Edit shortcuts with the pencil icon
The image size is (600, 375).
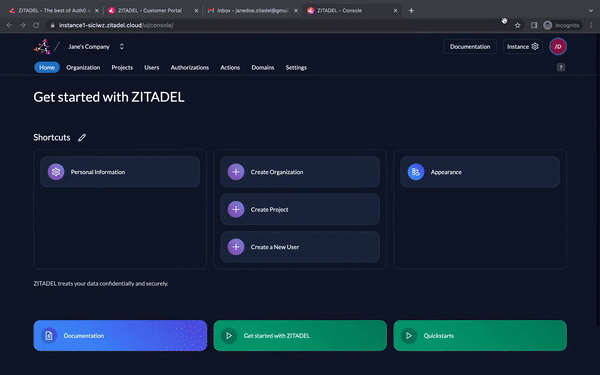(82, 138)
